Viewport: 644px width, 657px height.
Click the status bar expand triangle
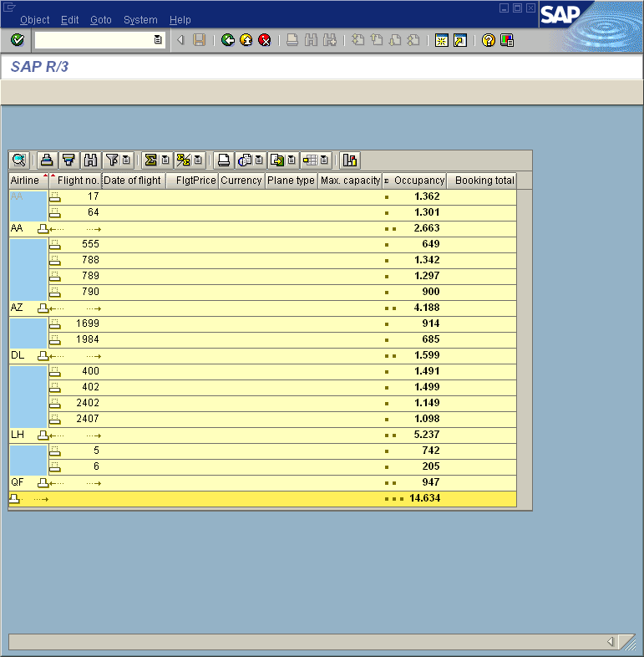tap(611, 641)
